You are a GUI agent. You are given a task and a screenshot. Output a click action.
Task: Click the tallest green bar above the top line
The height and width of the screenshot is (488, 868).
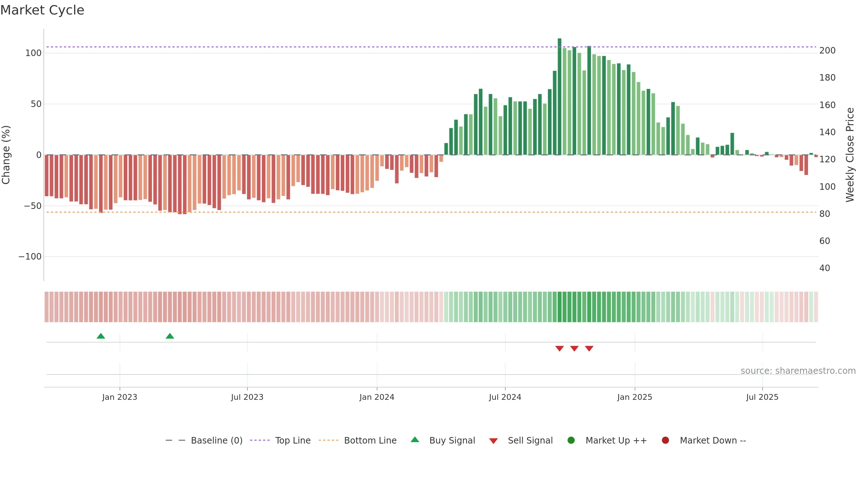[x=559, y=97]
